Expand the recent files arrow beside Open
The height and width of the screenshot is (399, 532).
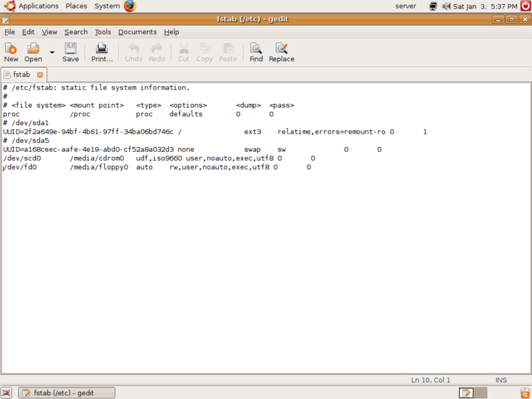pyautogui.click(x=52, y=53)
